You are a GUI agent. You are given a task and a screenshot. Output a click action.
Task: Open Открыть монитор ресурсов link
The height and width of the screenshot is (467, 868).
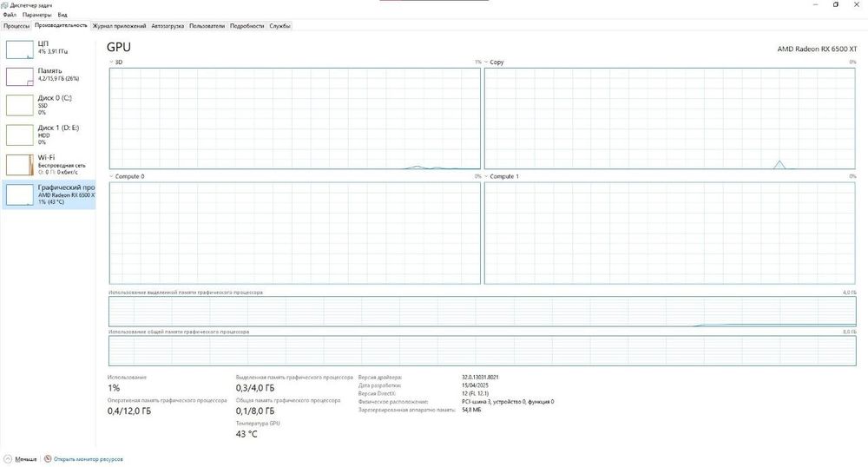tap(88, 459)
